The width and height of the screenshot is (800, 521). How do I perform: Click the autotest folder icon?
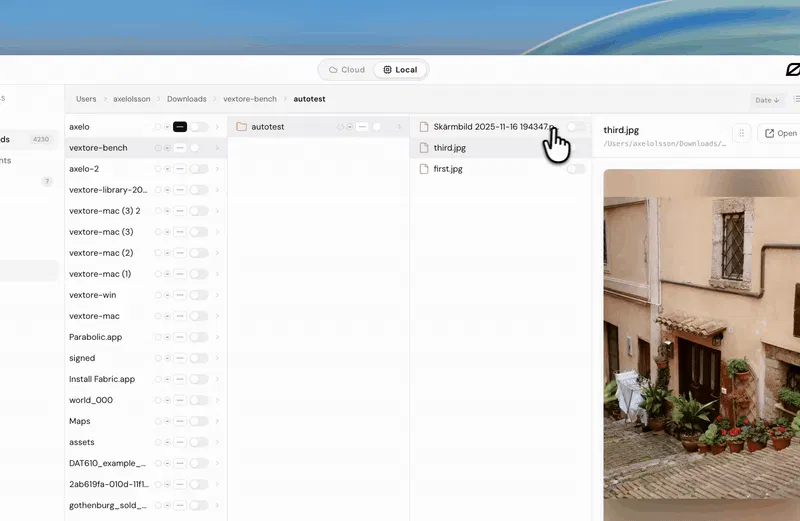tap(241, 127)
